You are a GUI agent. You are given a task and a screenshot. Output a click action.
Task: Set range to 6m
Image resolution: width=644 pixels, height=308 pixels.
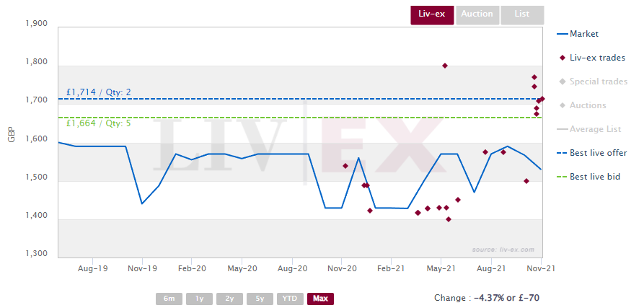pyautogui.click(x=168, y=299)
